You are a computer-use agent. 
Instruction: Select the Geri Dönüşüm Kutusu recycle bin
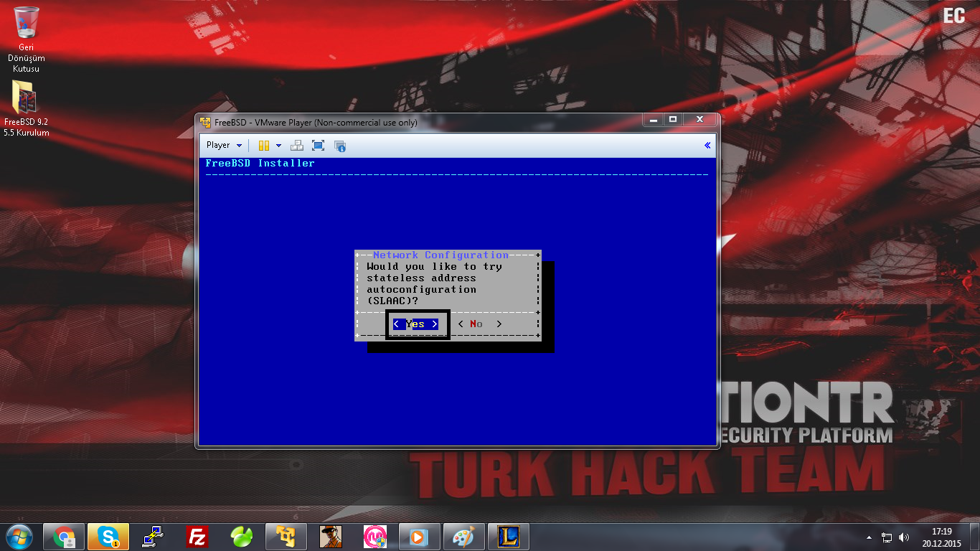(26, 39)
